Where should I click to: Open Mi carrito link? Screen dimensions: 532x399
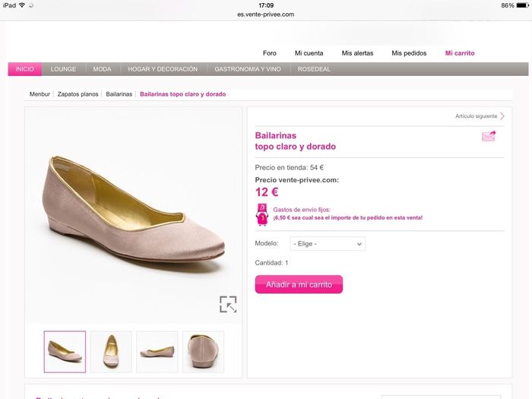pos(460,53)
